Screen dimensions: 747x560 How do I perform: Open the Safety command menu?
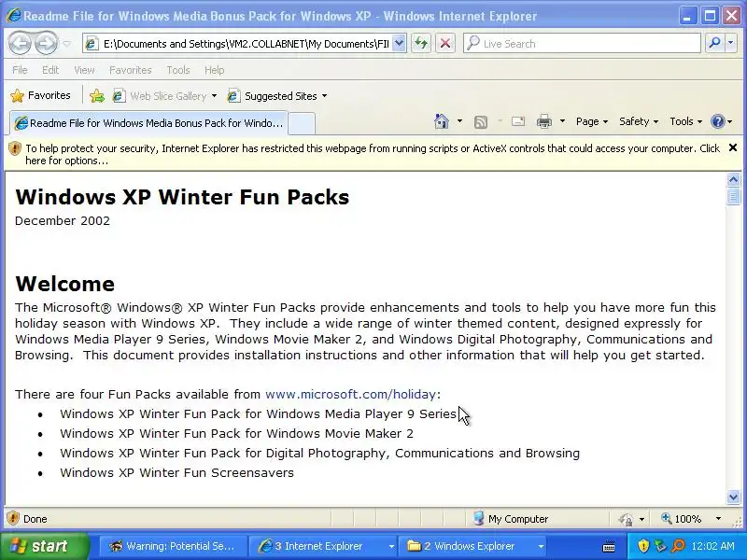click(639, 121)
